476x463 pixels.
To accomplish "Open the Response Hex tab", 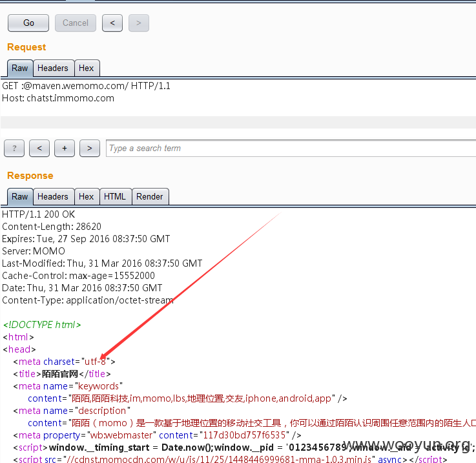I will (x=86, y=196).
